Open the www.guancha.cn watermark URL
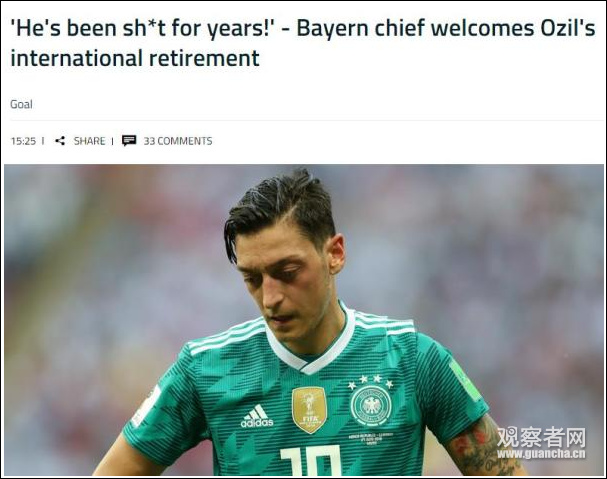 coord(541,454)
